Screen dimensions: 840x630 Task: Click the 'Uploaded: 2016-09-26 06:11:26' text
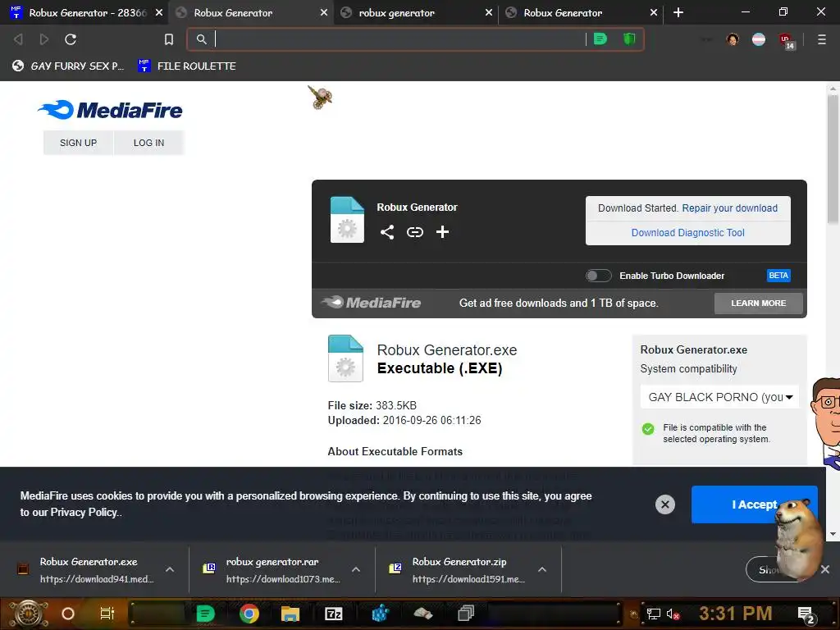(404, 420)
